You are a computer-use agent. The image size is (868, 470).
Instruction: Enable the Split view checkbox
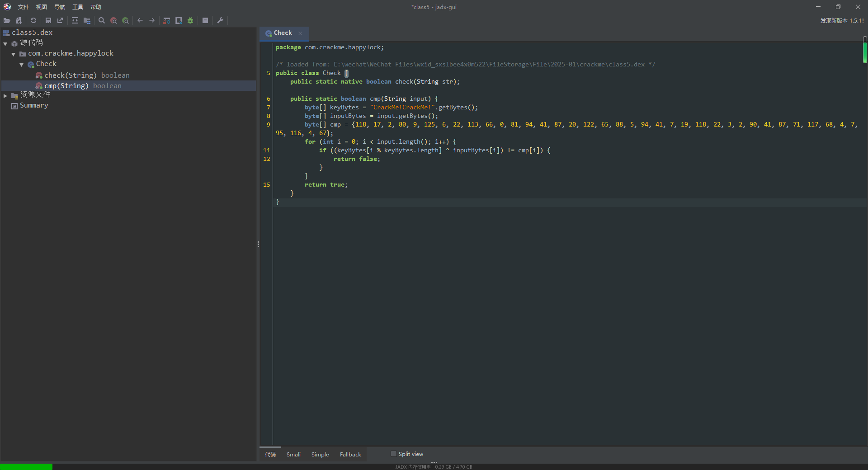pyautogui.click(x=394, y=454)
